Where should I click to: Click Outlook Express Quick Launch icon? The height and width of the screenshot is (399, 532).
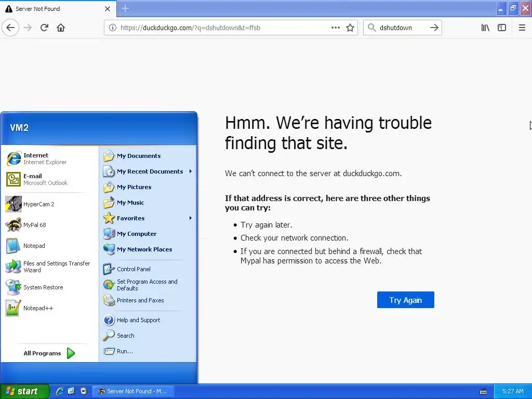[x=71, y=391]
